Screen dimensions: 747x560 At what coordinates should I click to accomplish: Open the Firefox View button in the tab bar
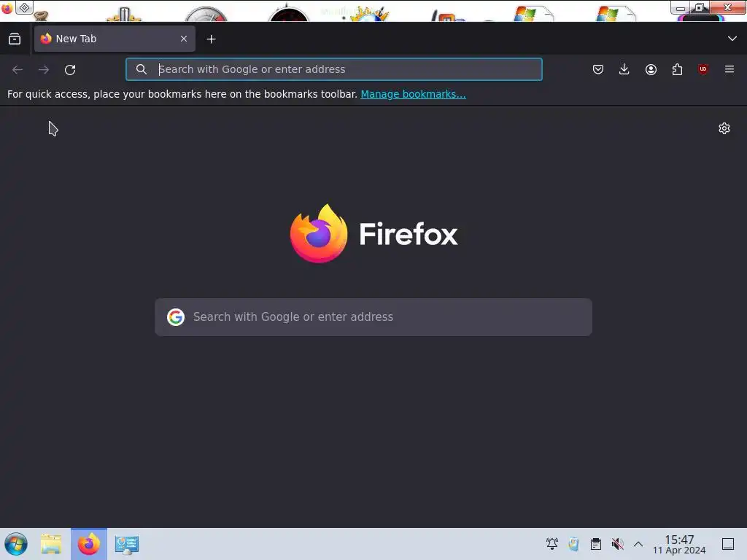pos(15,39)
